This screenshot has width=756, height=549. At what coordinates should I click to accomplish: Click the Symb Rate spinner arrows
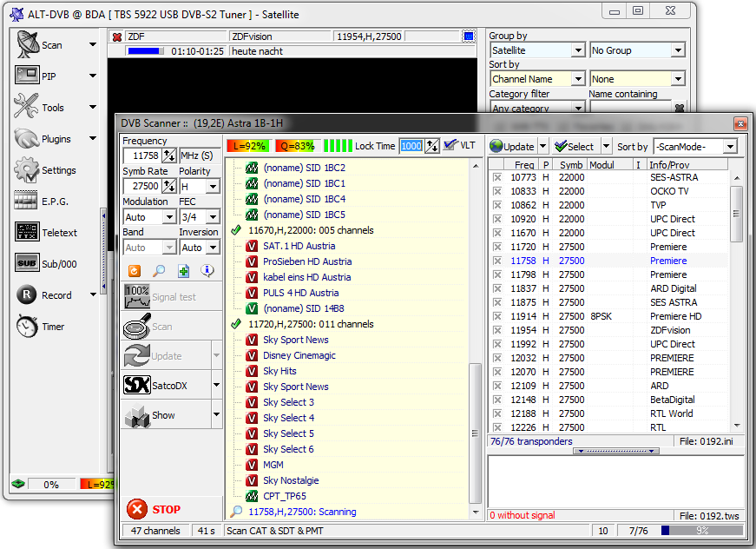click(168, 186)
